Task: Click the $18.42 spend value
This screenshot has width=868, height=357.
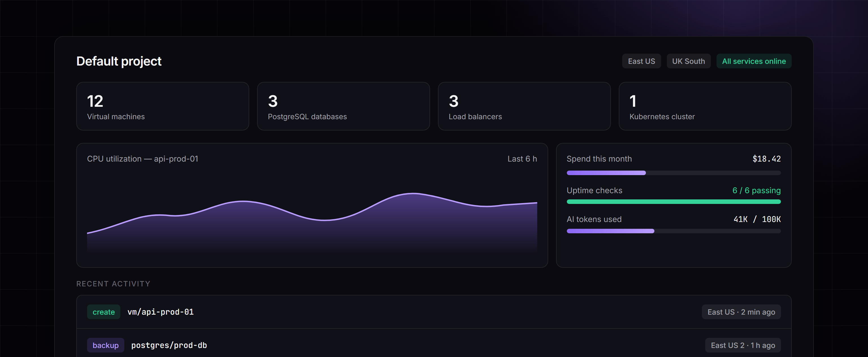Action: coord(767,159)
